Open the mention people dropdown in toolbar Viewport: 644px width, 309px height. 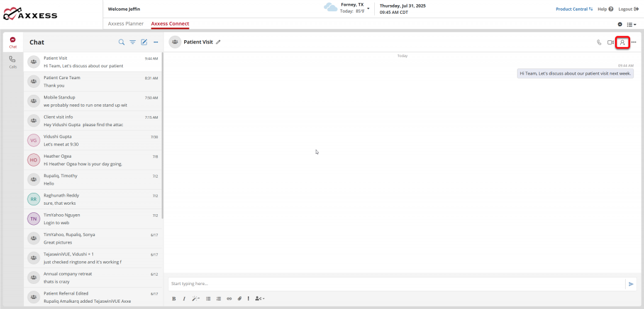(x=260, y=298)
